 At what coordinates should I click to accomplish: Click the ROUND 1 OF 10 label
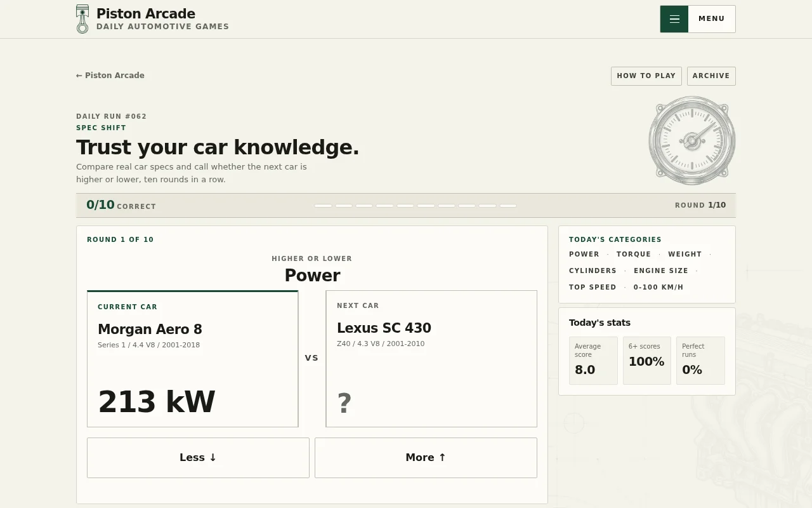point(121,239)
